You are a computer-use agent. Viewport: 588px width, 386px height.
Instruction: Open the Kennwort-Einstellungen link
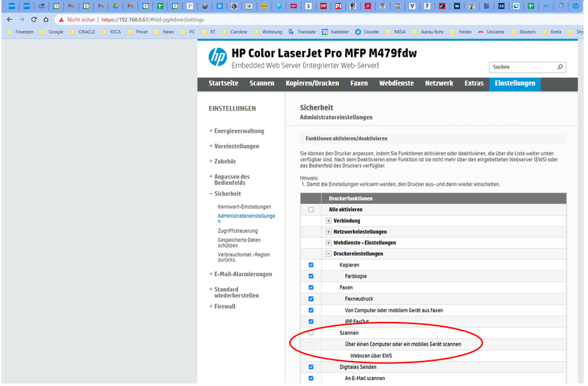click(244, 207)
